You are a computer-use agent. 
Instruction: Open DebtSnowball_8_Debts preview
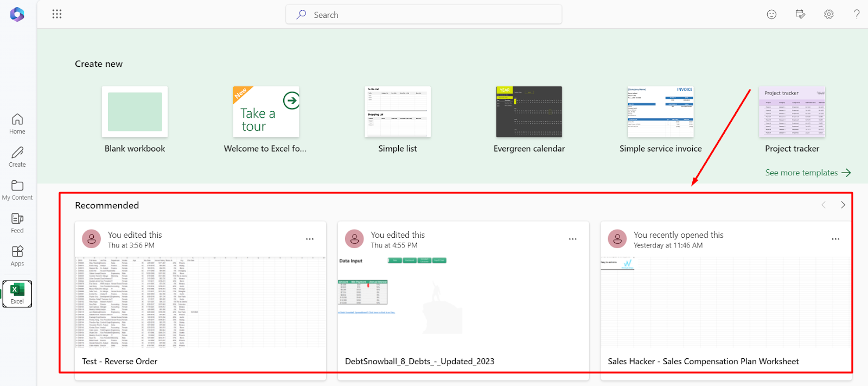click(463, 302)
